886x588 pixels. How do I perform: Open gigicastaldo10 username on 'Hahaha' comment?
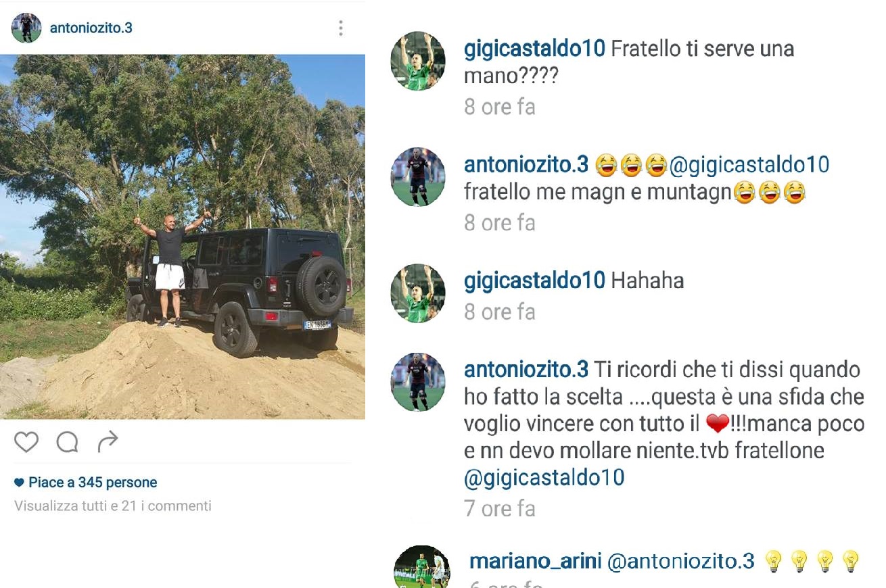click(534, 280)
